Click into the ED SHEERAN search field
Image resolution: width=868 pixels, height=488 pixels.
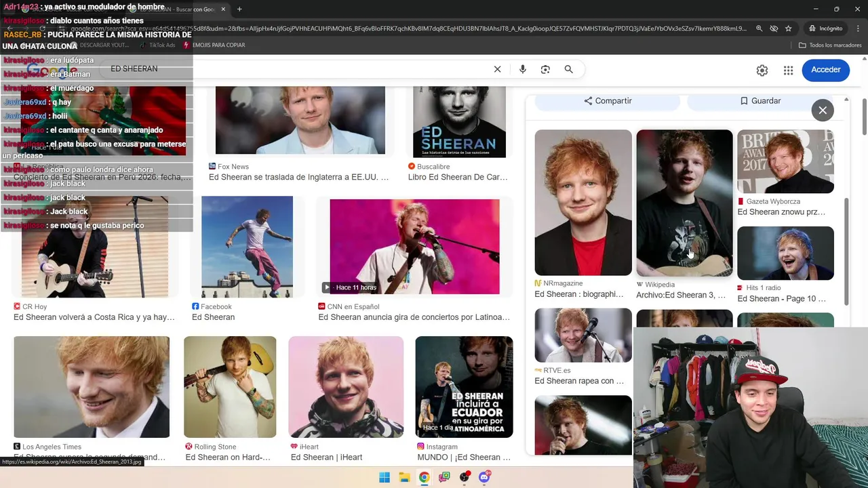(x=298, y=69)
